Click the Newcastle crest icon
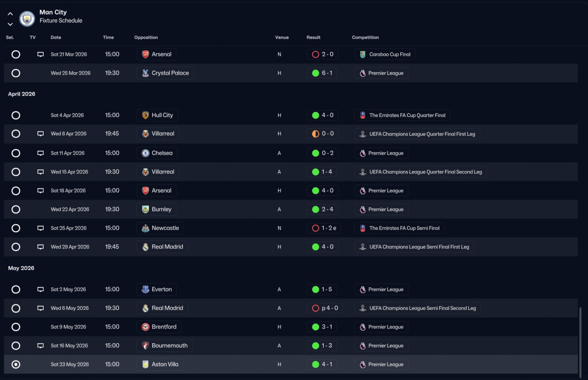 145,228
